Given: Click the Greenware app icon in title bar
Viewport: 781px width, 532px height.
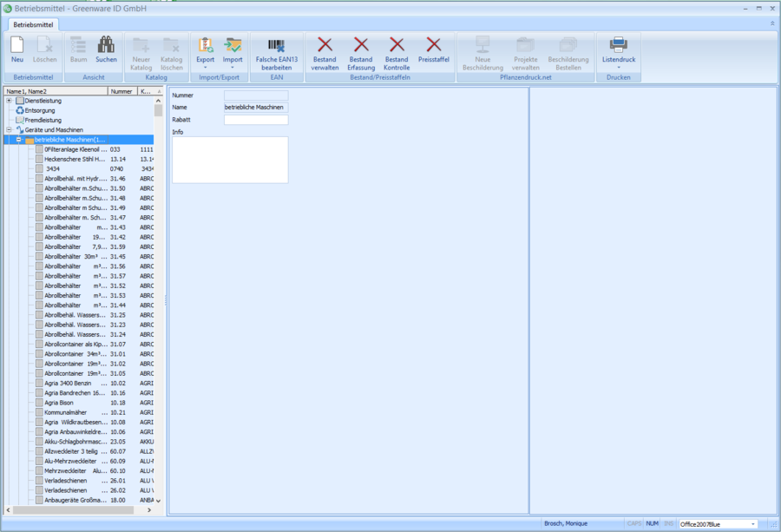Looking at the screenshot, I should (8, 9).
